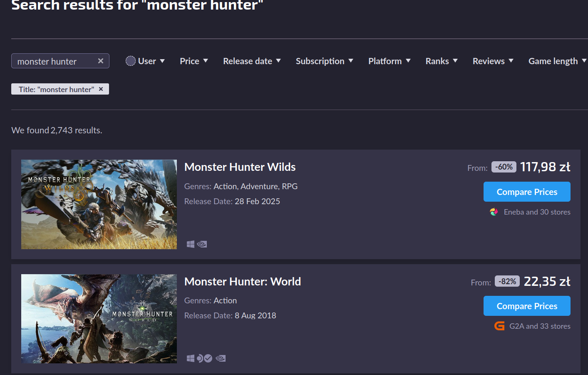Remove the Title: "monster hunter" filter tag
Viewport: 588px width, 375px height.
pos(101,89)
